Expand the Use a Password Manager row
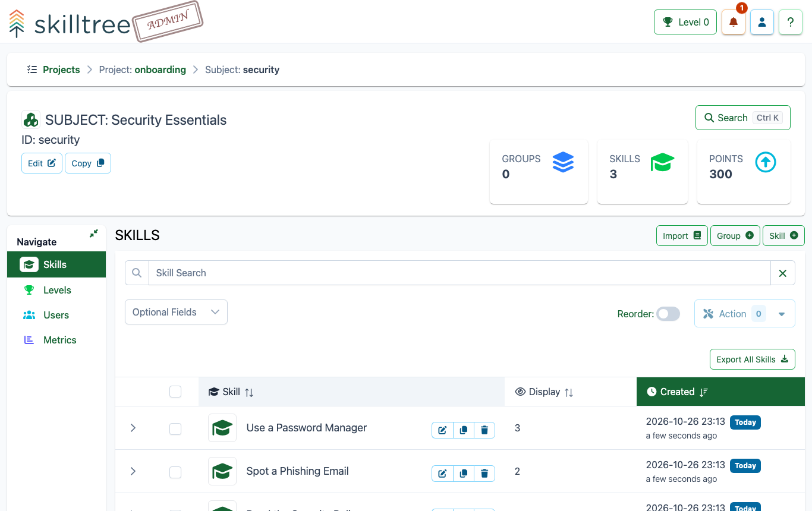 coord(133,428)
